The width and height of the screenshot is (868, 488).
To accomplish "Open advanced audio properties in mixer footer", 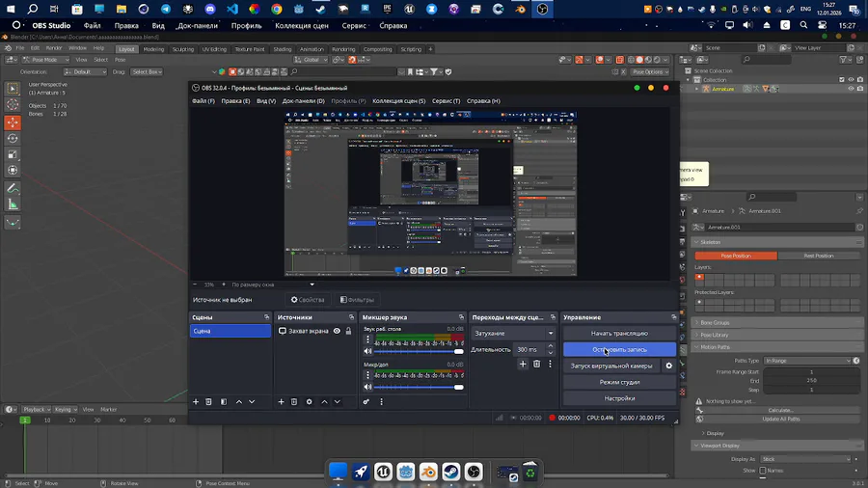I will click(x=366, y=402).
